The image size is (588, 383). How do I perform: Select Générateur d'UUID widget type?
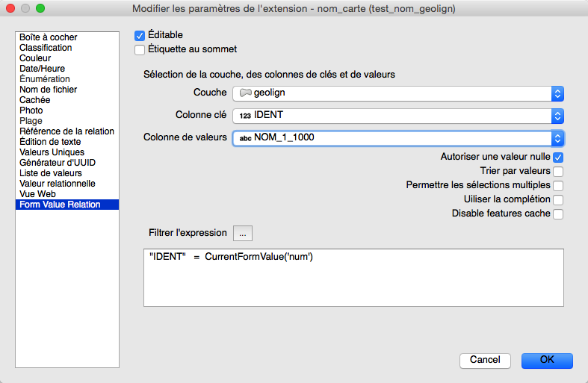(x=58, y=163)
